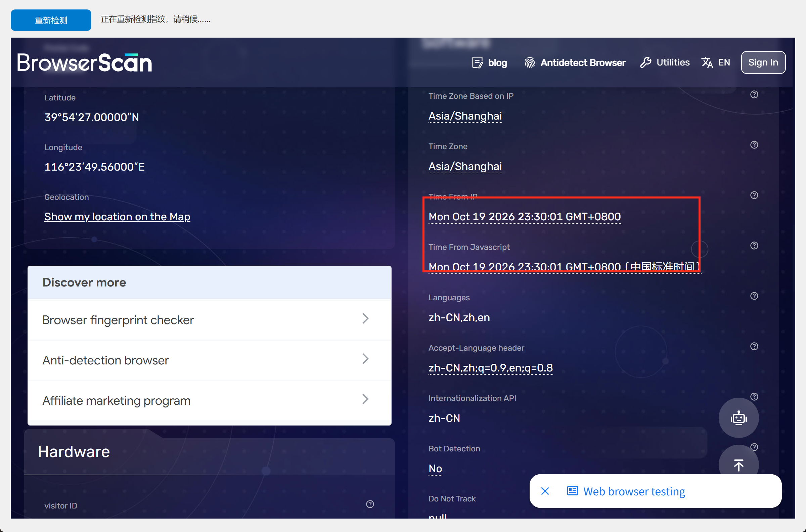Click the Bot Detection value No
This screenshot has height=532, width=806.
[x=435, y=469]
